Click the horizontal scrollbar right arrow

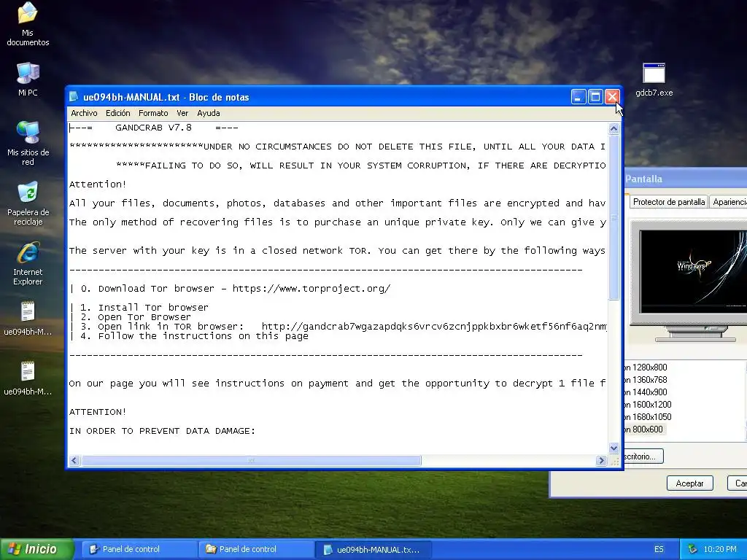[601, 461]
